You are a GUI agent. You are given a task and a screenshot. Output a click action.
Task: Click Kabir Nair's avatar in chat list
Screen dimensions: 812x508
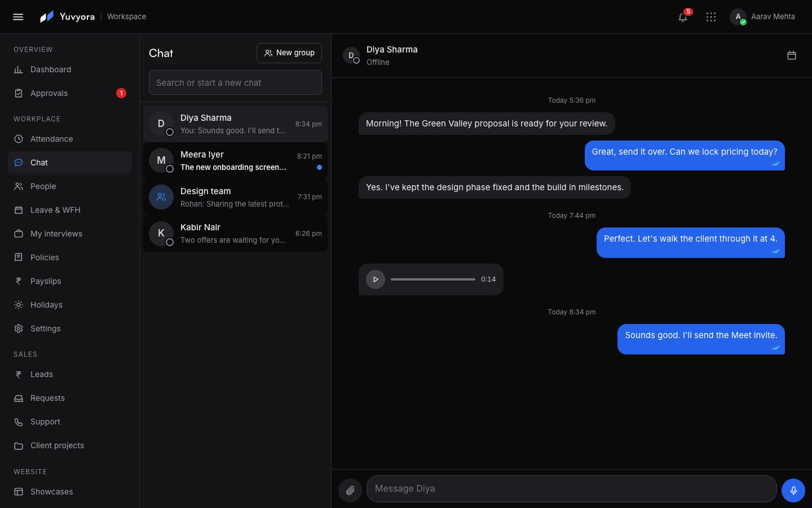(x=161, y=233)
